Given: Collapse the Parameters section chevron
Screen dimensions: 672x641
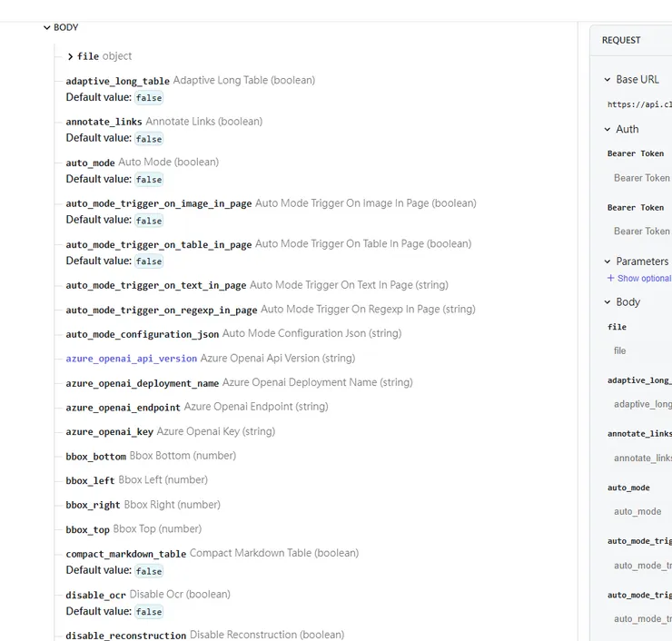Looking at the screenshot, I should [x=608, y=261].
